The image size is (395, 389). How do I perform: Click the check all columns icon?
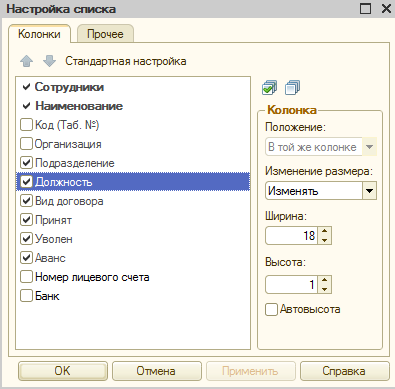point(269,88)
